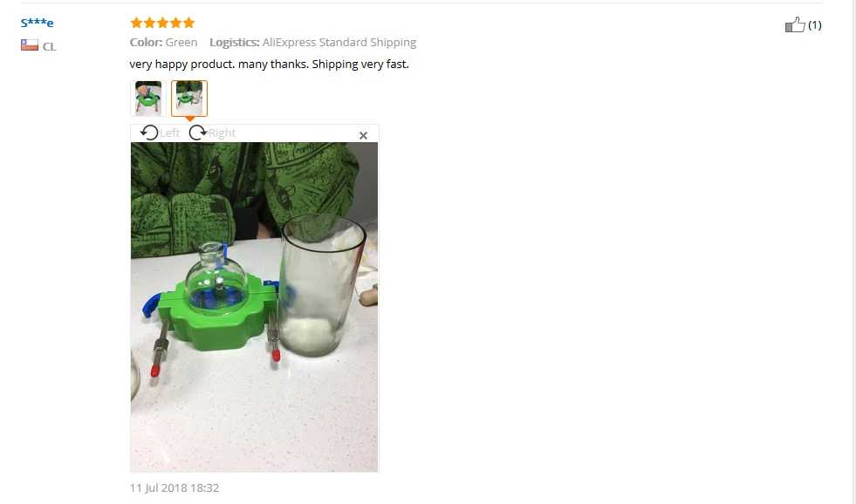Click the rotate Left arrow icon
856x504 pixels.
149,133
